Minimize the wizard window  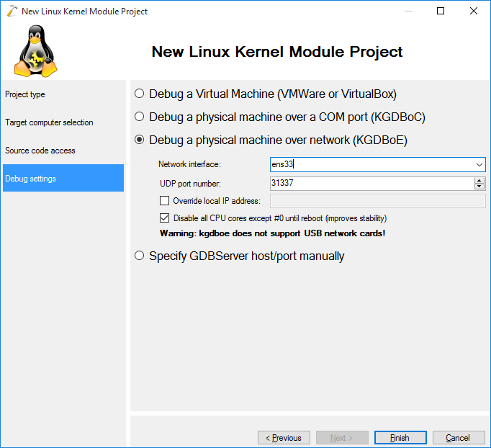click(408, 11)
